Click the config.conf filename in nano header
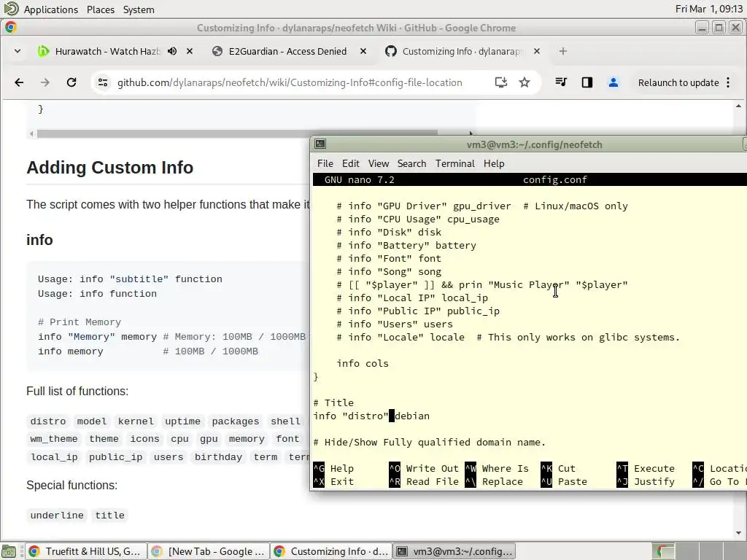747x560 pixels. pos(555,179)
